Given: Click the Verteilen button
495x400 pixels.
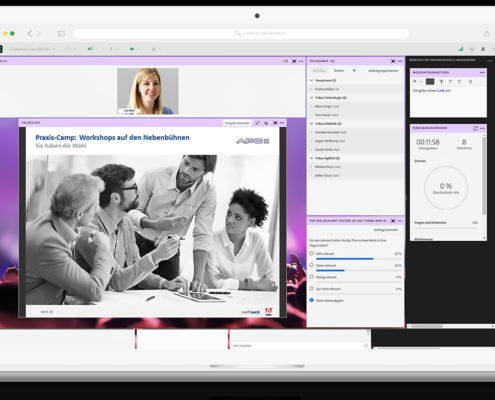Looking at the screenshot, I should (x=319, y=71).
